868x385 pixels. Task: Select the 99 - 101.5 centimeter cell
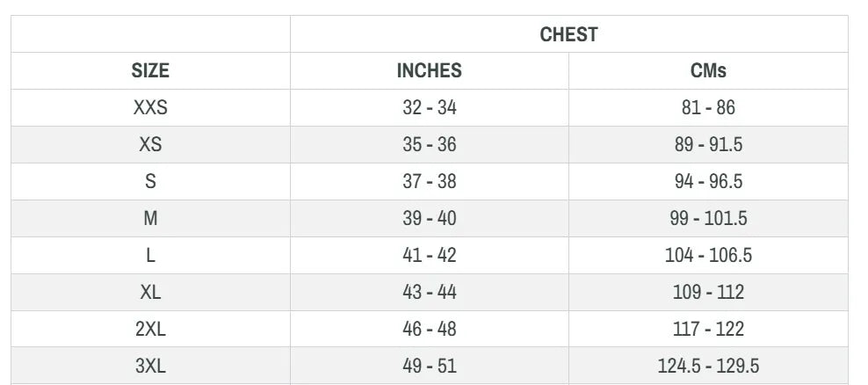[x=708, y=218]
